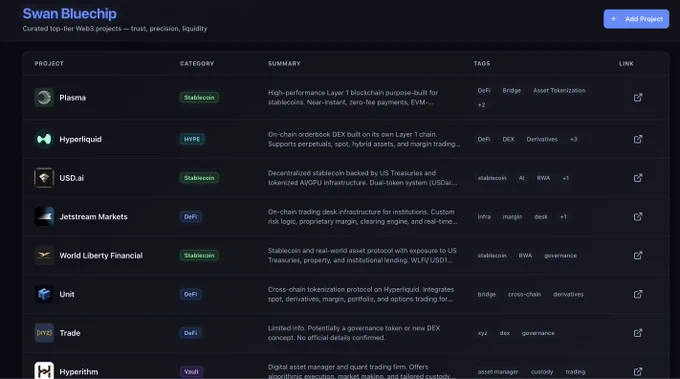The height and width of the screenshot is (379, 680).
Task: Expand the +1 tags on USD.ai
Action: pyautogui.click(x=566, y=178)
